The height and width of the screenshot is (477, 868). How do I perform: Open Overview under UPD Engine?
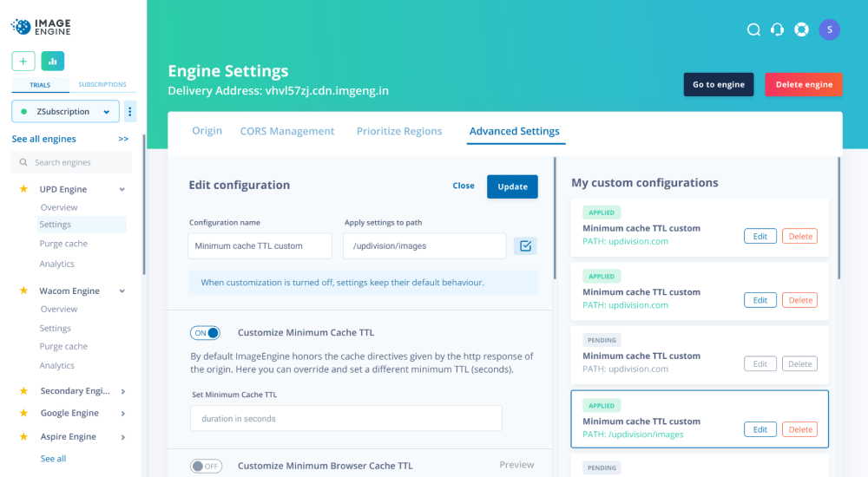click(x=59, y=207)
